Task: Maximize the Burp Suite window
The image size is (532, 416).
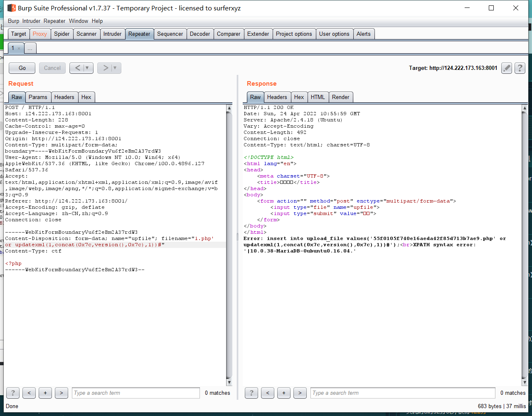Action: tap(491, 8)
